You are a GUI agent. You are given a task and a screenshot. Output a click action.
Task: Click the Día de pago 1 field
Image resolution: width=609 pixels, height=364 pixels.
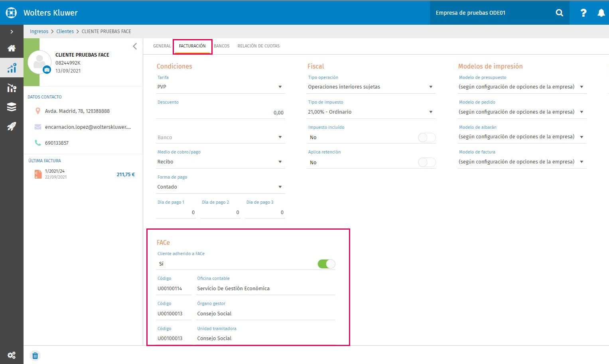click(176, 212)
